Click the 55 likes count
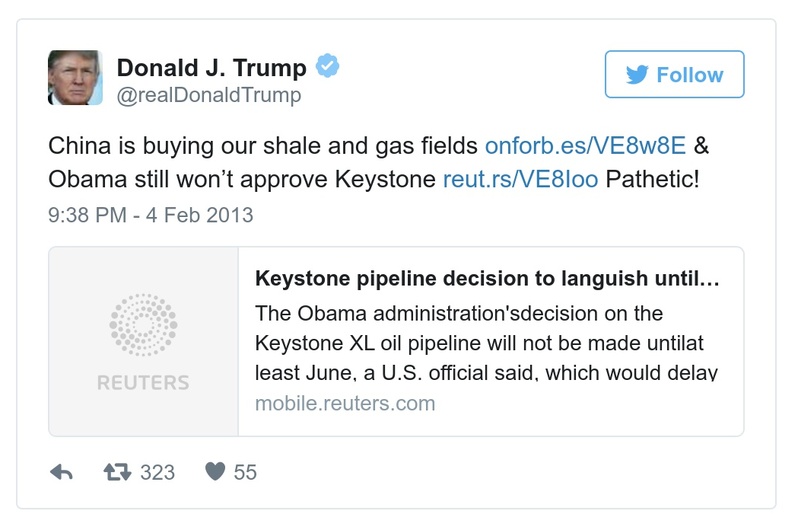Image resolution: width=798 pixels, height=530 pixels. click(245, 472)
